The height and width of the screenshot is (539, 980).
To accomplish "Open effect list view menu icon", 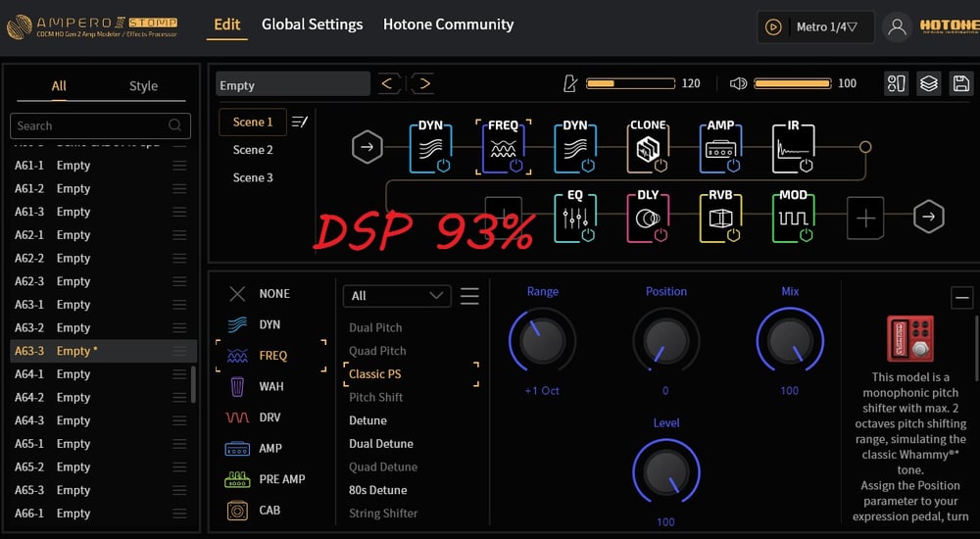I will point(469,296).
